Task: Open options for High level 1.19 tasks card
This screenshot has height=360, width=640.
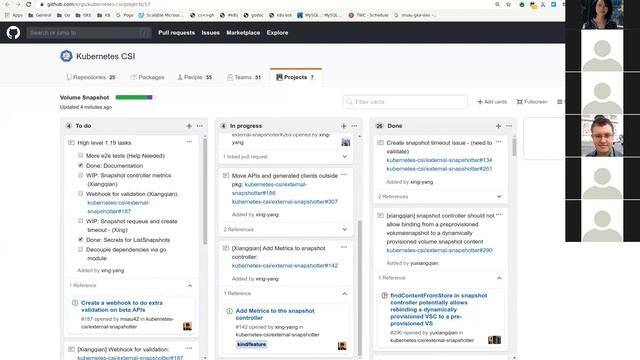Action: click(x=189, y=142)
